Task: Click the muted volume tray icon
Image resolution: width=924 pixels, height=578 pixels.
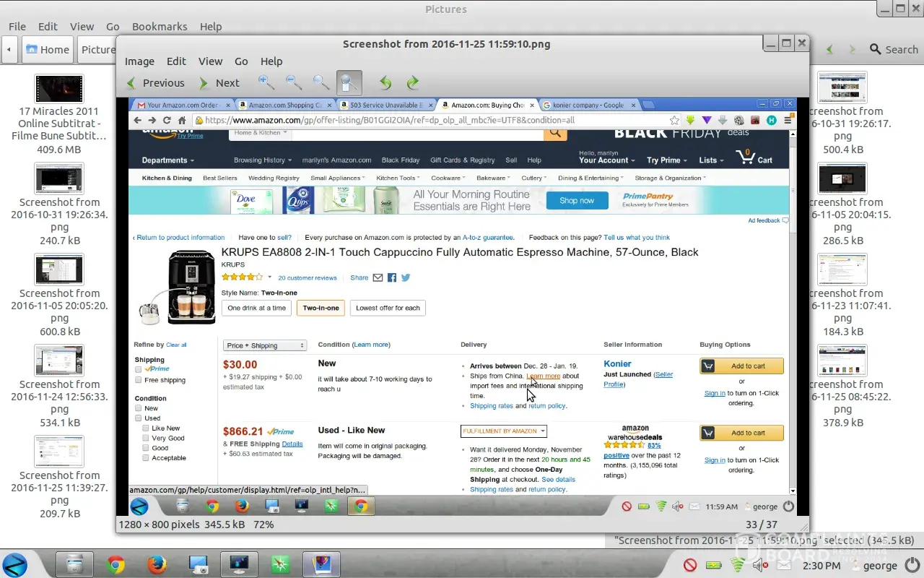Action: point(759,566)
